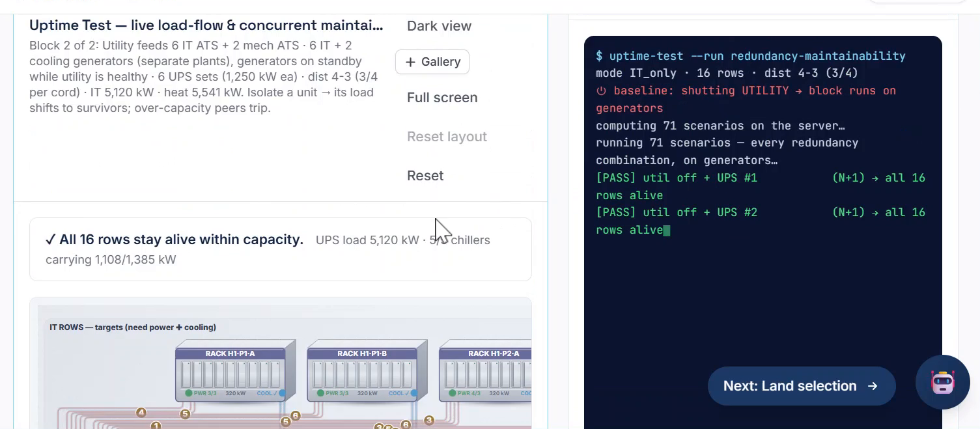Select the circuit badge numbered 4
The image size is (980, 429).
click(x=141, y=412)
